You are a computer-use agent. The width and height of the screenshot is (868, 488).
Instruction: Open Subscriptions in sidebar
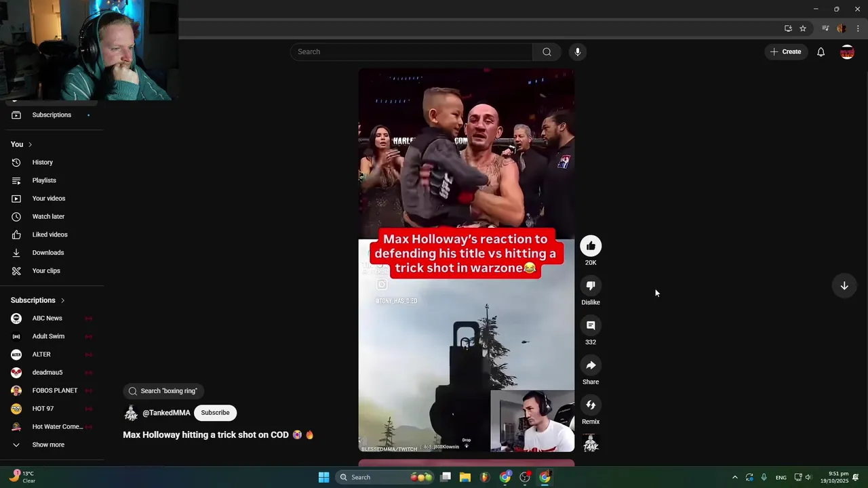tap(52, 115)
